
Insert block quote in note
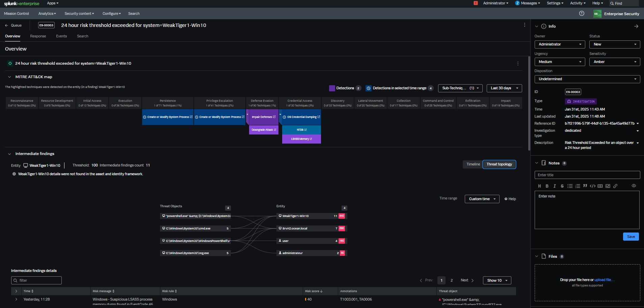point(585,186)
